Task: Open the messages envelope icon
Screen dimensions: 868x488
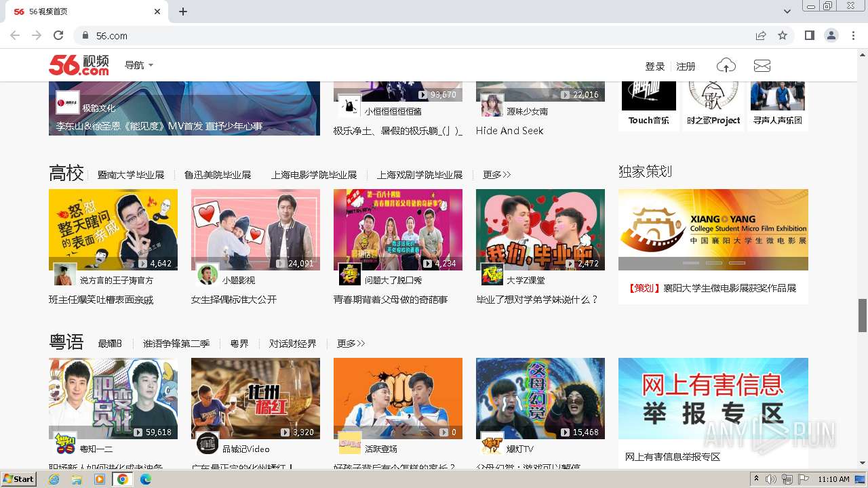Action: coord(762,66)
